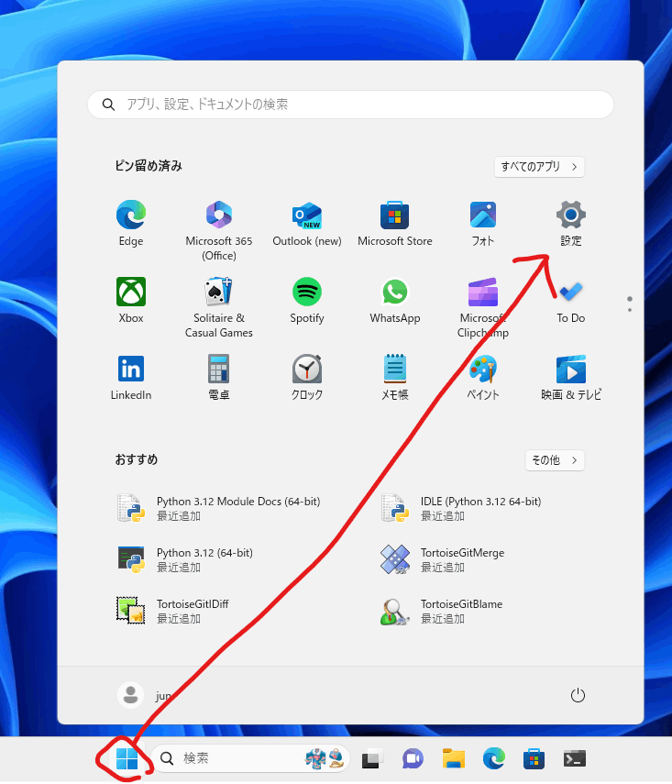Open TortoiseGitBlame recommended item

tap(442, 611)
